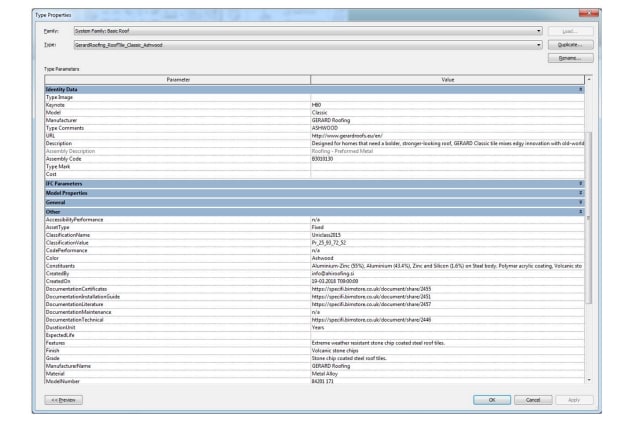Click the Value column header

pos(446,78)
